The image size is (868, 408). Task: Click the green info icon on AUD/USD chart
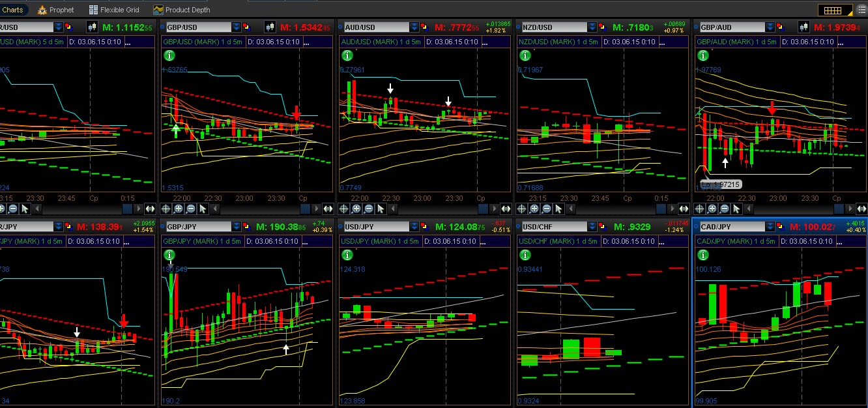click(x=346, y=55)
